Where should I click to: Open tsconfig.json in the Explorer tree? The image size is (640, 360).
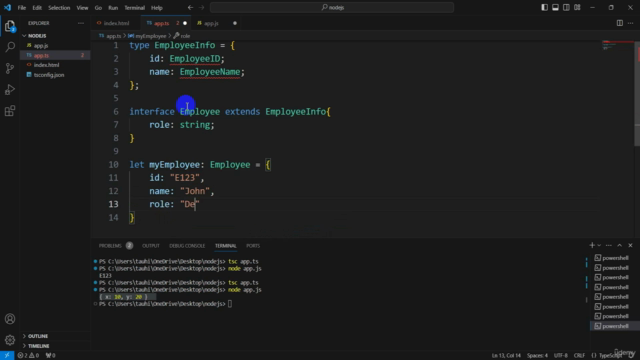coord(55,75)
